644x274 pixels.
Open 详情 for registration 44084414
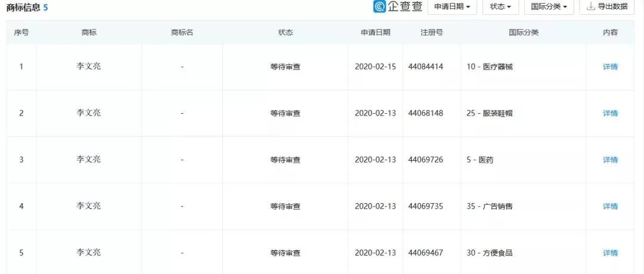coord(610,67)
